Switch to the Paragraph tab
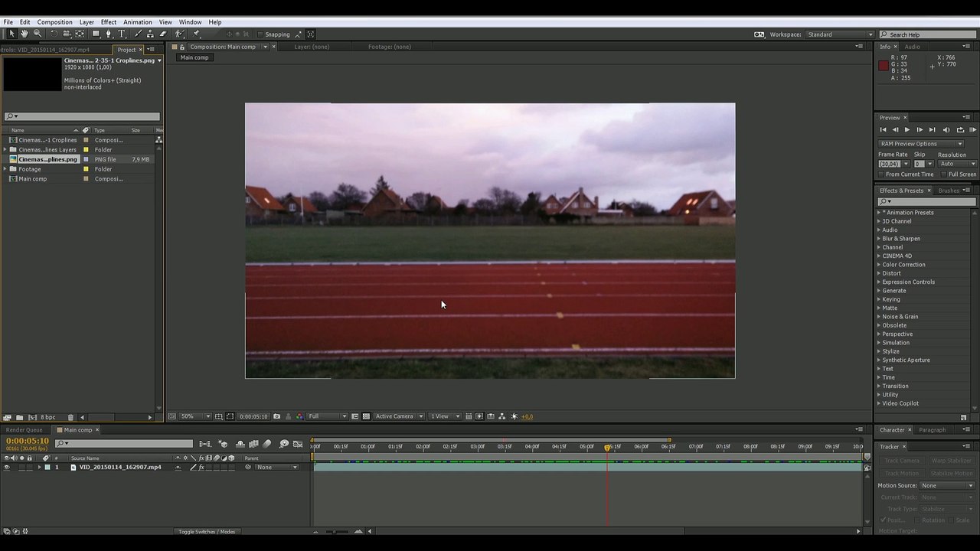 pyautogui.click(x=932, y=430)
